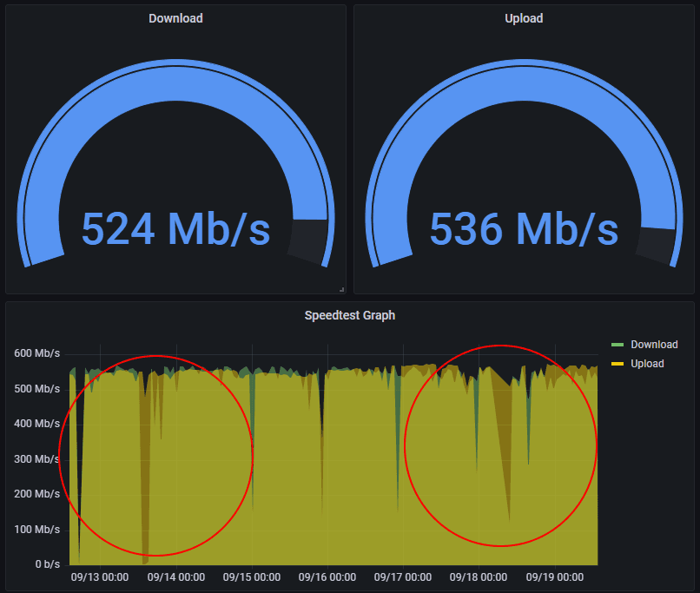Click the 536 Mb/s gauge value text
The width and height of the screenshot is (700, 593).
pos(524,229)
